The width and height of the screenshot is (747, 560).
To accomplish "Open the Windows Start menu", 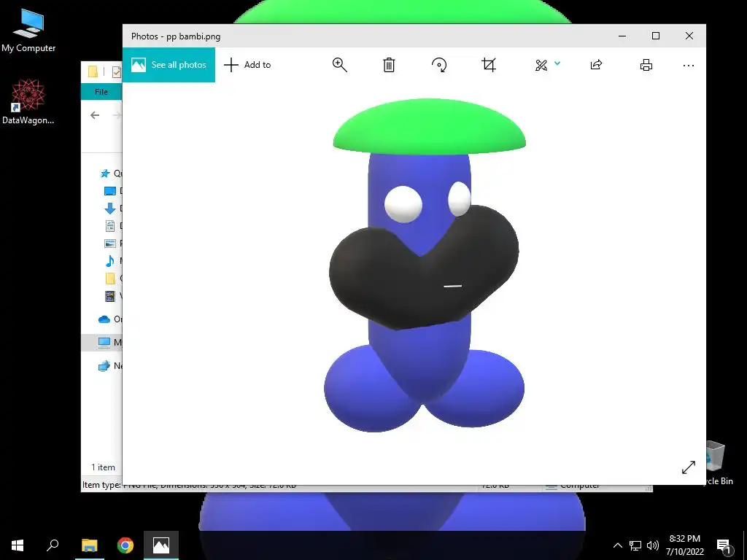I will click(18, 545).
